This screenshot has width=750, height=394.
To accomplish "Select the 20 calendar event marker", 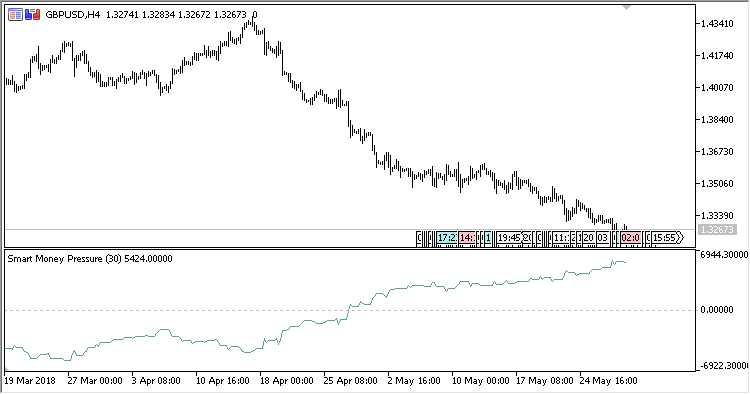I will click(589, 238).
